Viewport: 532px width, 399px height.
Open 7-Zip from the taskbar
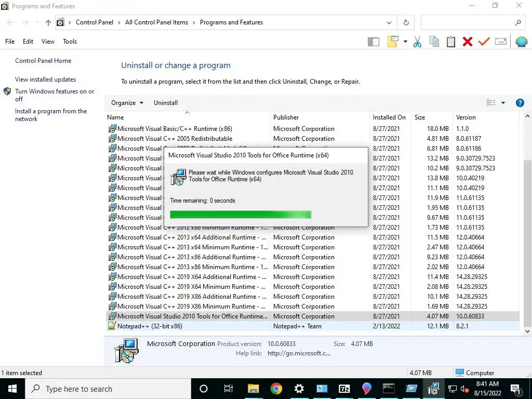[344, 389]
